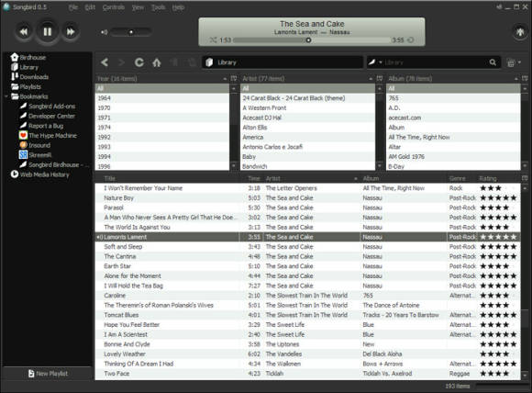Open the Help menu

point(178,7)
